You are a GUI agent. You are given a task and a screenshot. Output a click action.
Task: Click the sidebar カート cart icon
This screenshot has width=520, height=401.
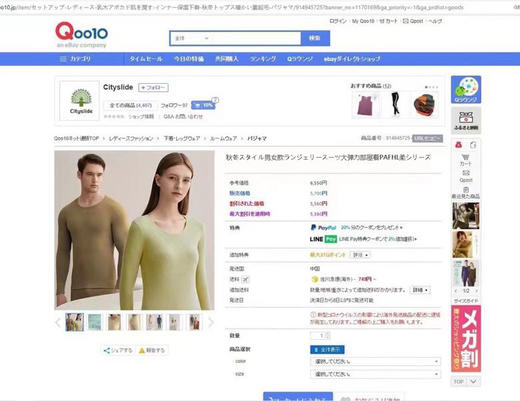coord(466,160)
